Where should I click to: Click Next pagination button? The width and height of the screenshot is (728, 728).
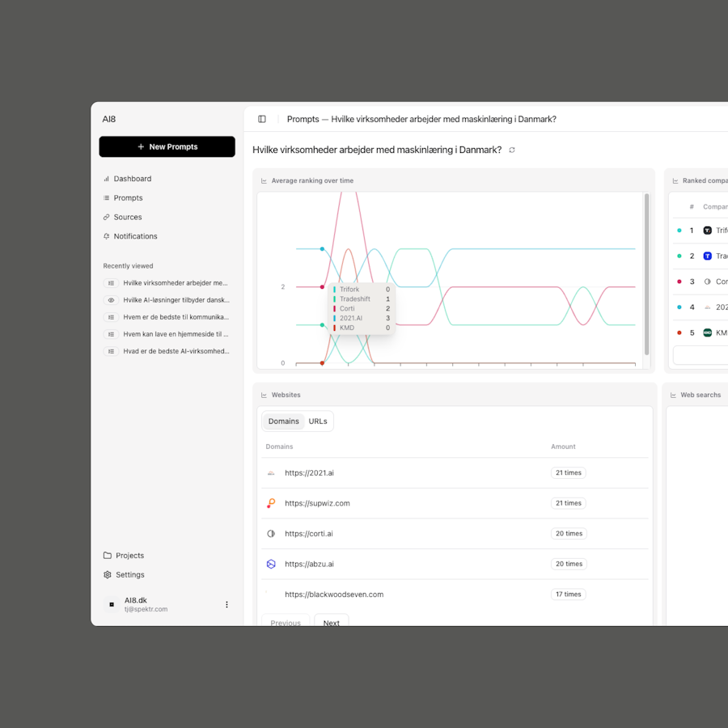[x=332, y=623]
